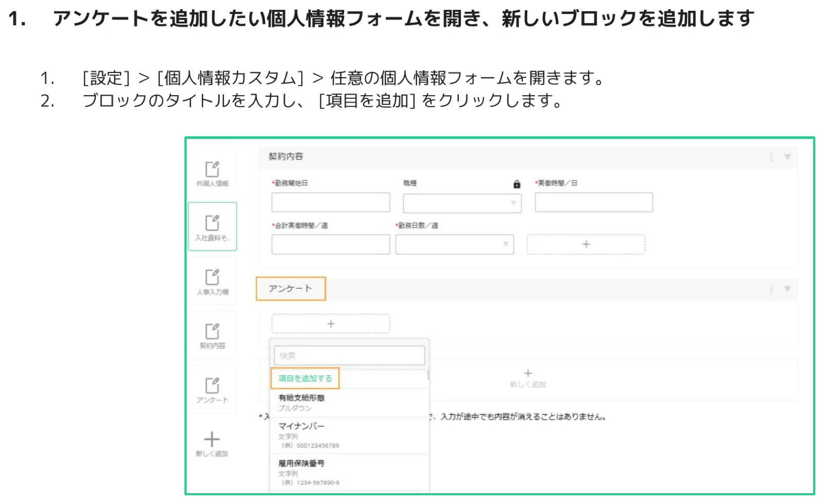Screen dimensions: 824x504
Task: Select マイナンバー from the list
Action: pos(349,436)
